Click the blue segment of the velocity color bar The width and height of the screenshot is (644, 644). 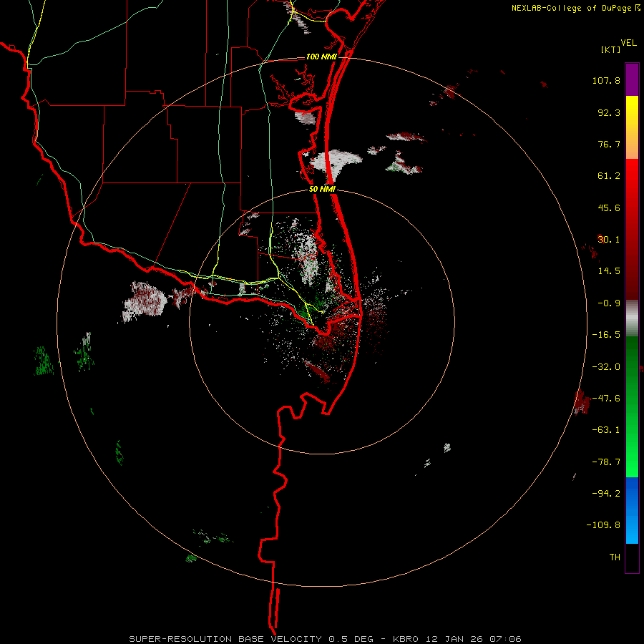[x=632, y=510]
